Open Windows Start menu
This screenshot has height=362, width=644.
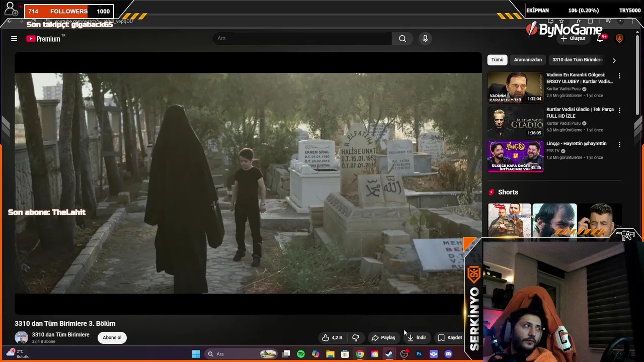point(196,354)
